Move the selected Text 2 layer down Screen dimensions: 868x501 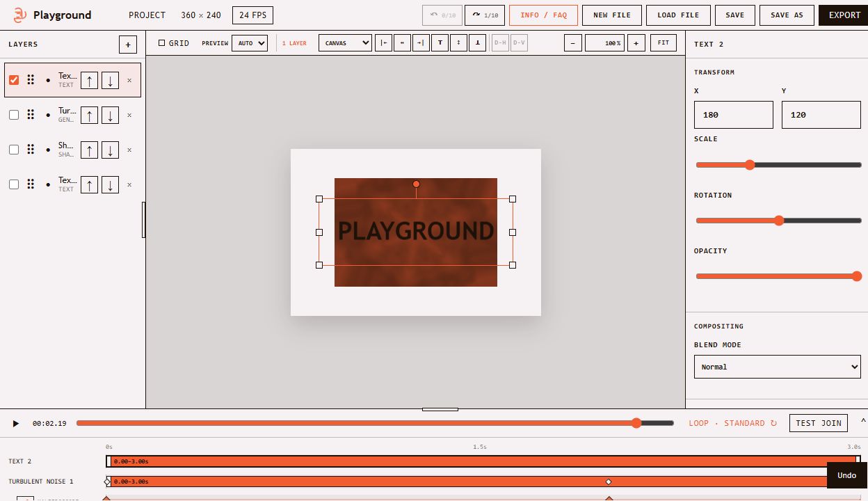[x=110, y=80]
